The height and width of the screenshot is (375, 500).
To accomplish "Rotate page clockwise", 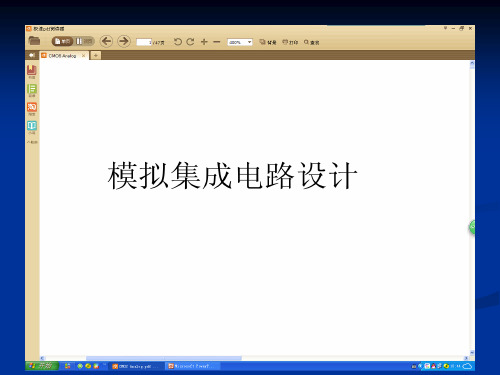I will (x=190, y=42).
